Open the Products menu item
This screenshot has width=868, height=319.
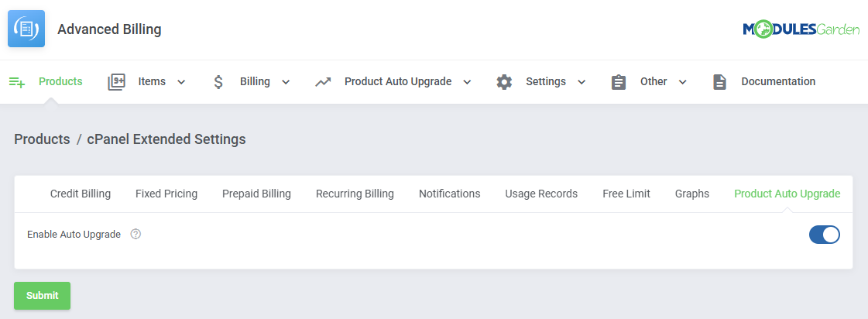point(60,81)
